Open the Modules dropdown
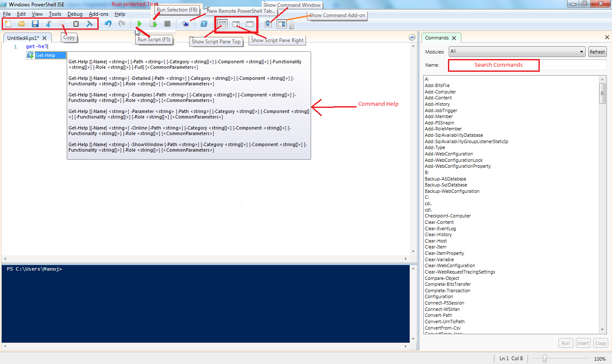The image size is (612, 364). (517, 52)
